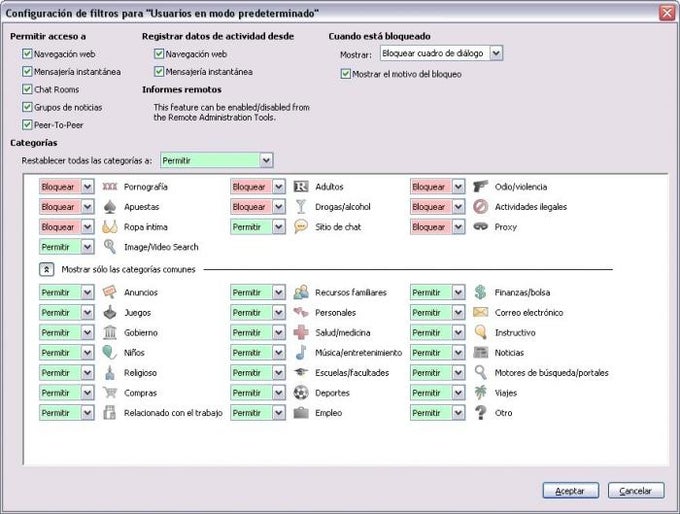Click the Niños balloon icon
Screen dimensions: 680x514
(x=110, y=352)
